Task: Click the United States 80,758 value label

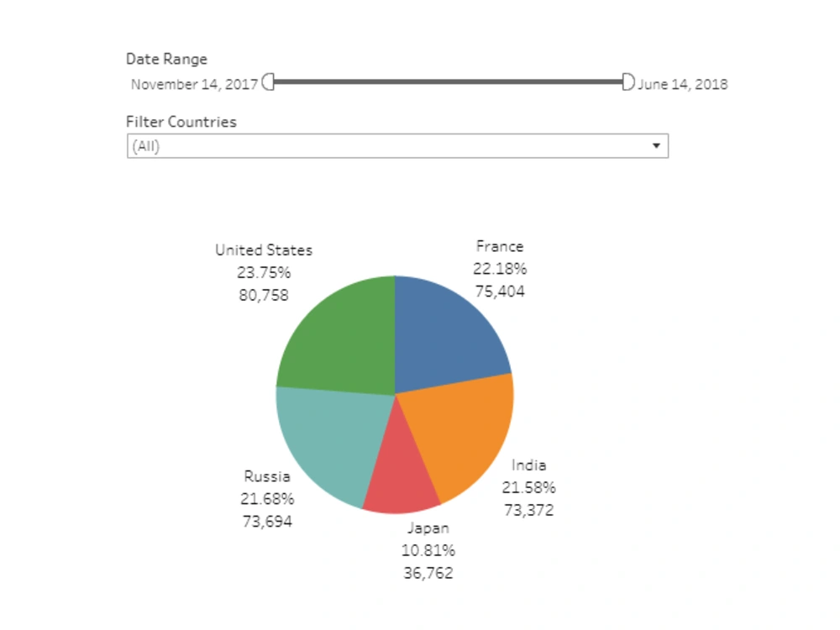Action: coord(264,295)
